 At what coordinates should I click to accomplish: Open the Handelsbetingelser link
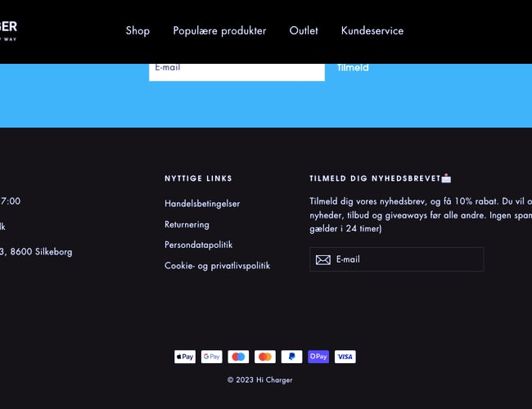click(202, 204)
